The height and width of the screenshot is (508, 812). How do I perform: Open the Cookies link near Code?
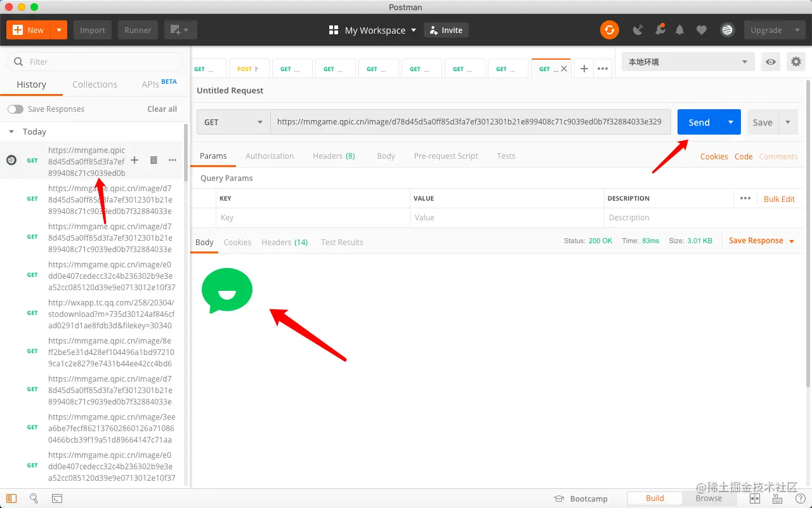pyautogui.click(x=714, y=156)
